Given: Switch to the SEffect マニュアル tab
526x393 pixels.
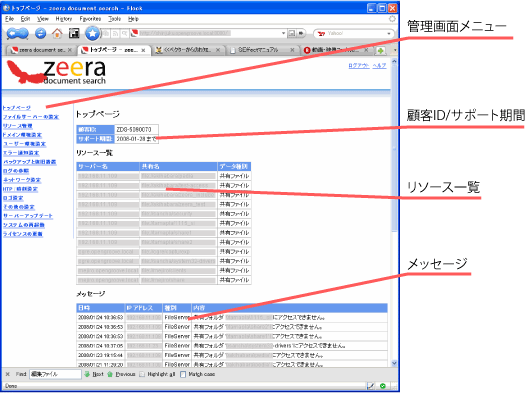Looking at the screenshot, I should pos(262,50).
